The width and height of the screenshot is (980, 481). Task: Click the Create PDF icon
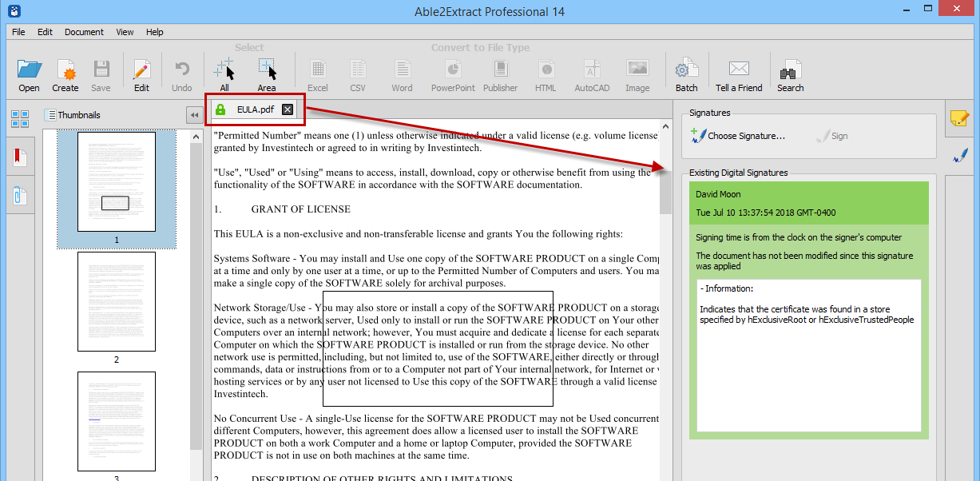coord(65,70)
